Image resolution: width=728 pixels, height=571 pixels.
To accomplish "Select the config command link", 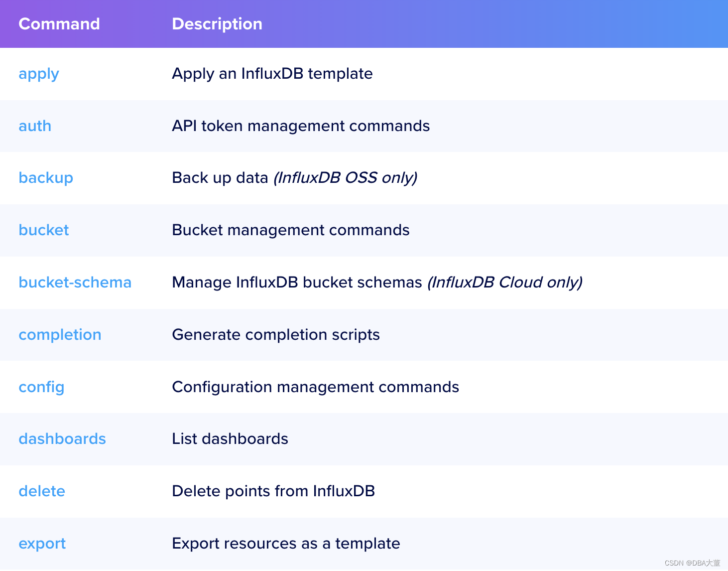I will click(x=41, y=387).
